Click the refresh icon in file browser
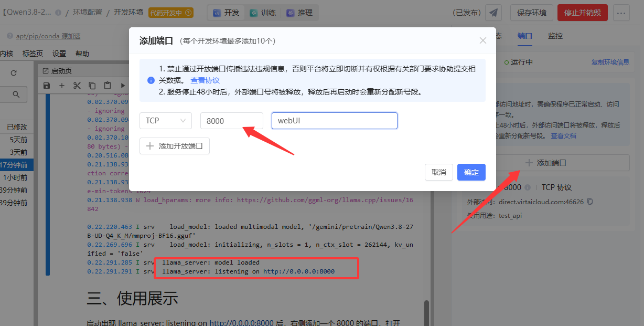 [x=14, y=73]
